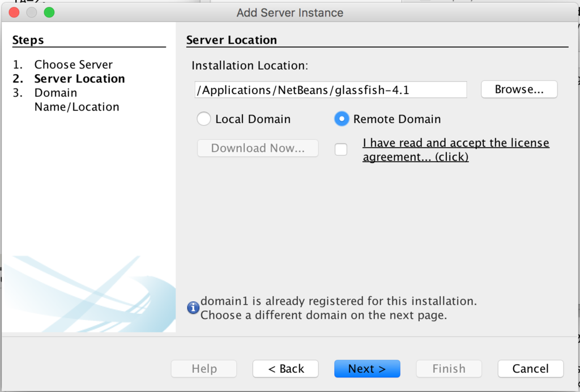Screen dimensions: 580x392
Task: Click the 'Server Location' panel heading
Action: click(x=232, y=40)
